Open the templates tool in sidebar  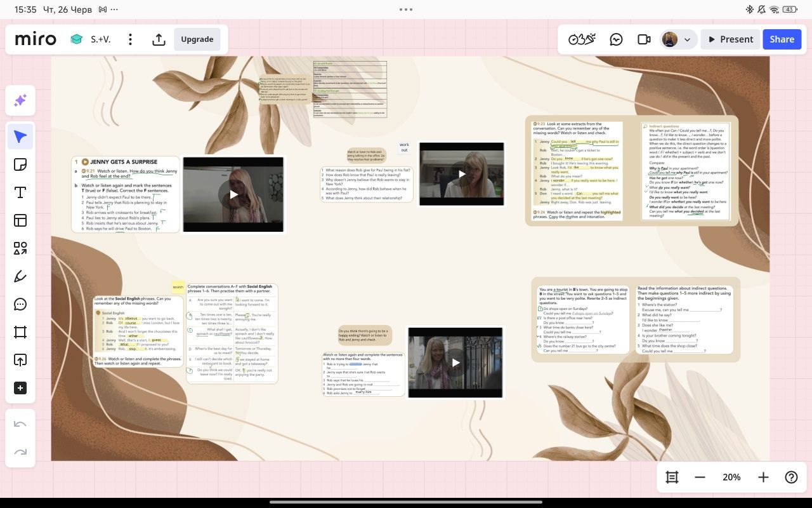20,220
